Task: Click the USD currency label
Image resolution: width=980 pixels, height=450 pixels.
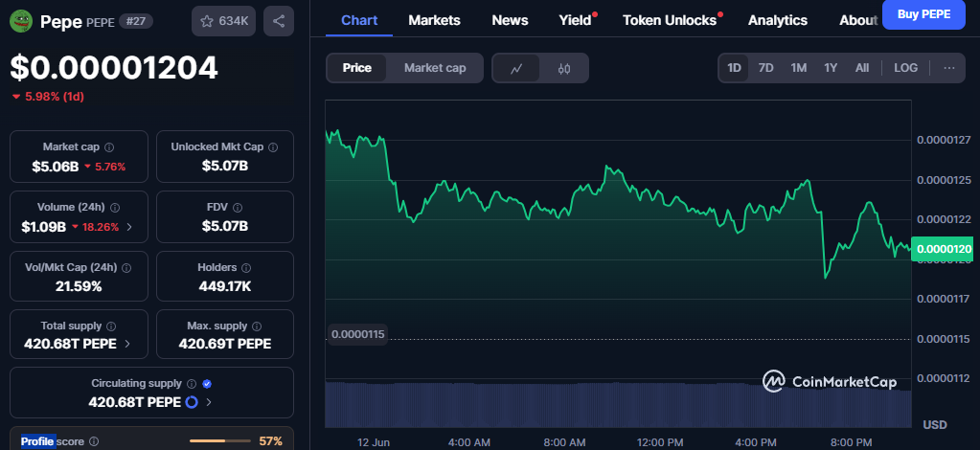Action: [x=935, y=425]
